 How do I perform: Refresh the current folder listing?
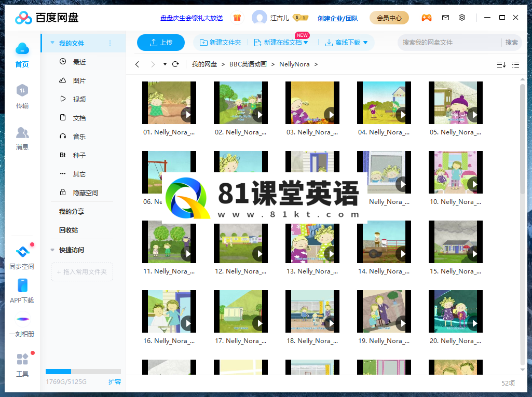click(175, 64)
